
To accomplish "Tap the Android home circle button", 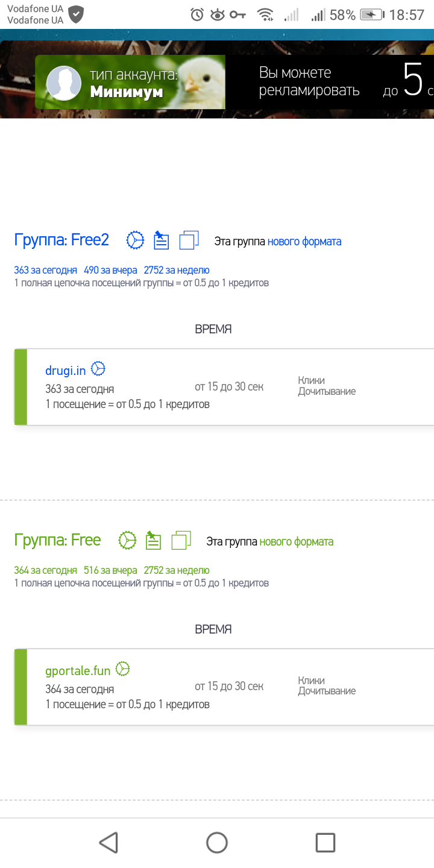I will [217, 842].
